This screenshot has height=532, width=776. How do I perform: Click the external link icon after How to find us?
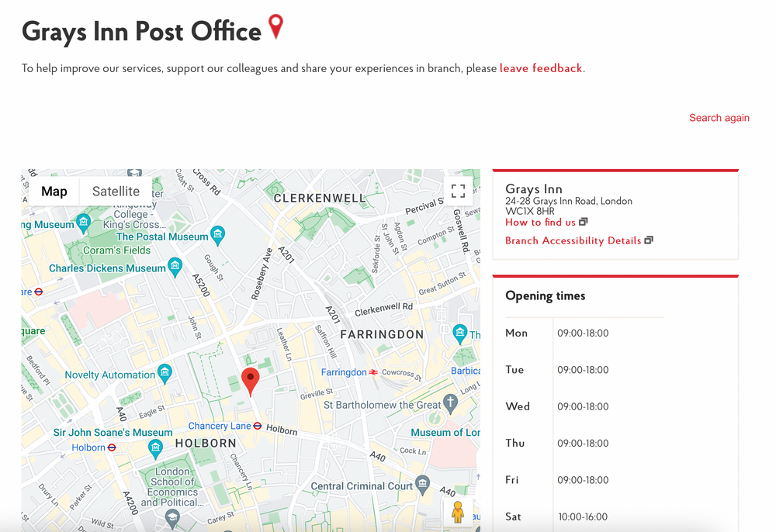click(584, 222)
